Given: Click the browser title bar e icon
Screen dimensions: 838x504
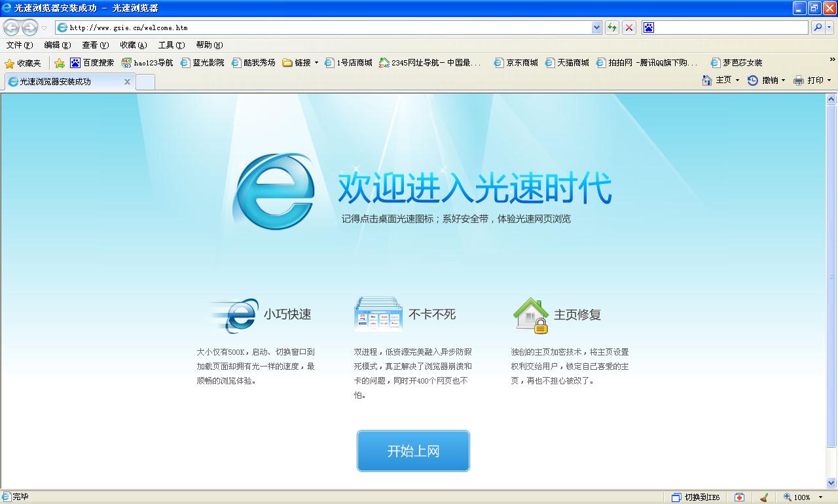Looking at the screenshot, I should pos(7,8).
